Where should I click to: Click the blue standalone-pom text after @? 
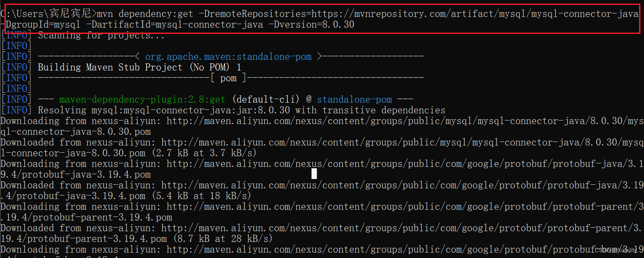[x=354, y=100]
